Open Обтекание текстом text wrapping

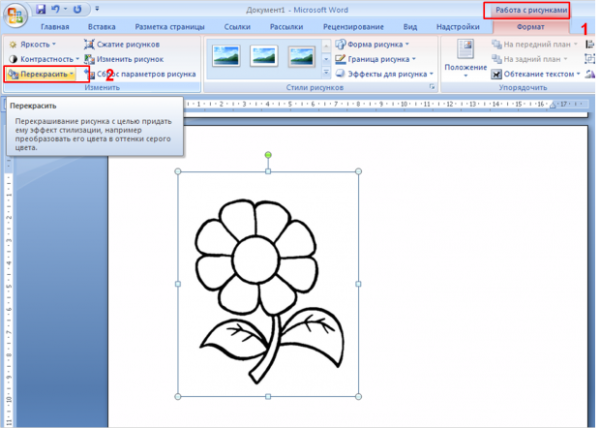[534, 74]
